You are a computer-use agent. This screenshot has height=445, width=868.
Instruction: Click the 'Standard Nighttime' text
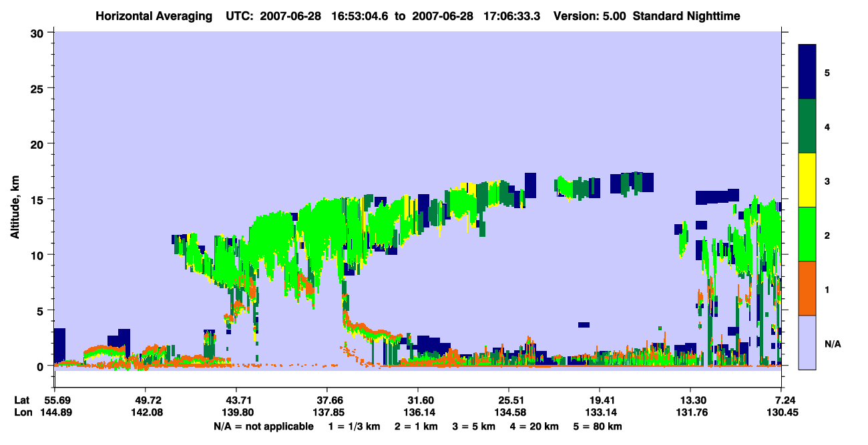[686, 15]
